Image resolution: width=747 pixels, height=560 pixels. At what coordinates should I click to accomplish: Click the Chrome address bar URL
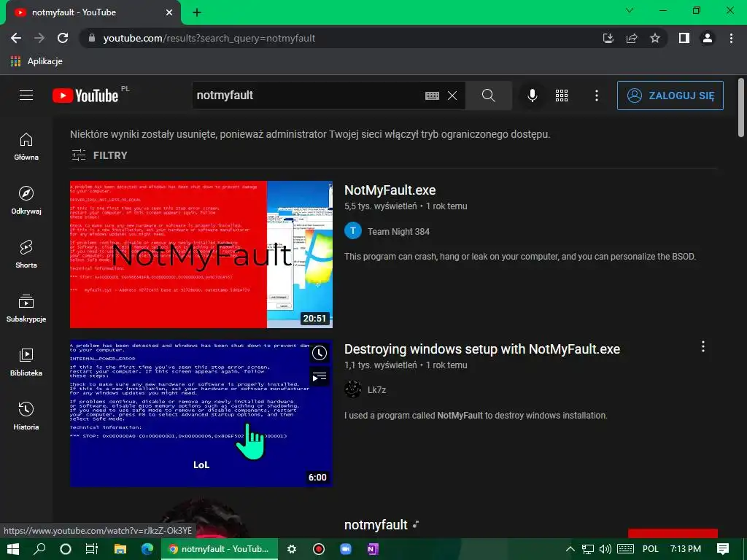coord(209,39)
